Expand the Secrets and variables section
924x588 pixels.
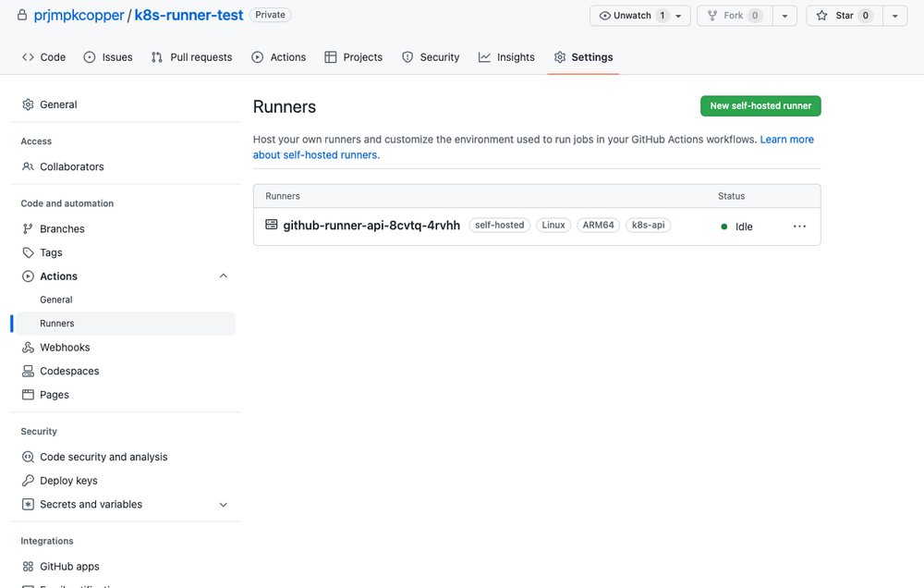coord(223,505)
